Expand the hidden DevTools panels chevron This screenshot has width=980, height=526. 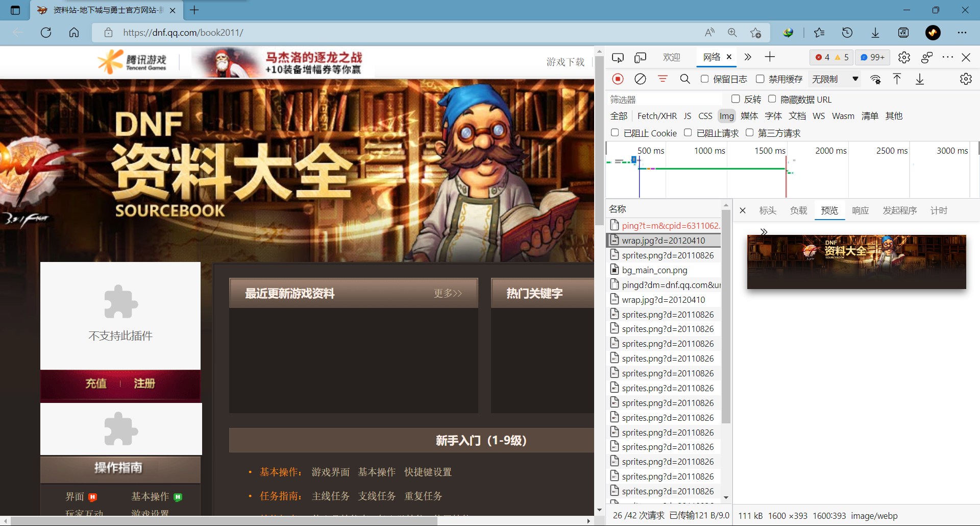click(x=747, y=57)
